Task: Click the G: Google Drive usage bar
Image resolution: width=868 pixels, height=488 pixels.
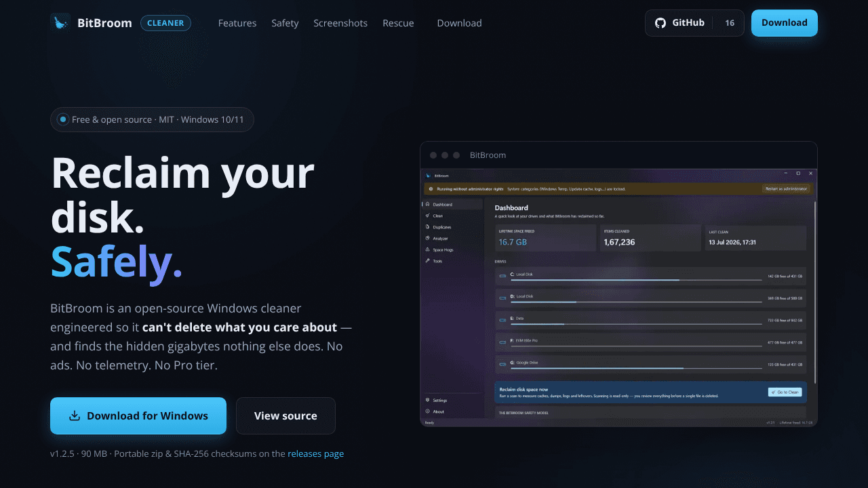Action: [636, 369]
